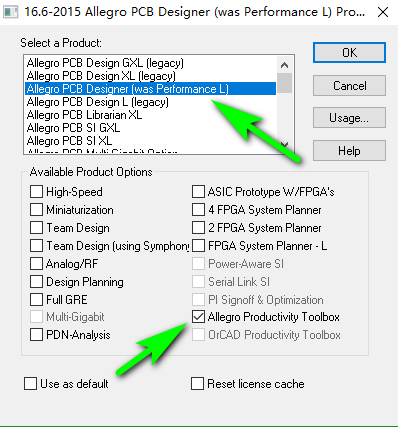The width and height of the screenshot is (398, 427).
Task: Enable the Team Design checkbox
Action: 36,228
